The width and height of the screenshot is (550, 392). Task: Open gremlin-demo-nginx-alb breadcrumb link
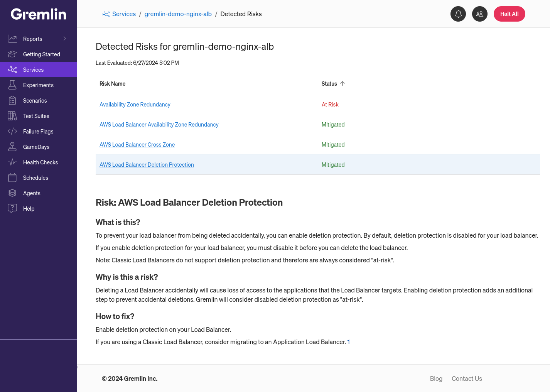point(178,14)
